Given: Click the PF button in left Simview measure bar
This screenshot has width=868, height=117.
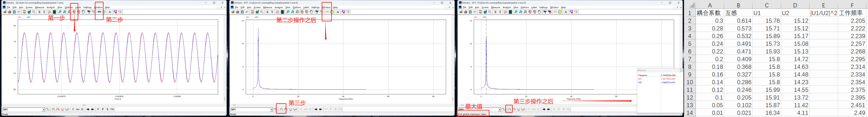Looking at the screenshot, I should [x=98, y=109].
